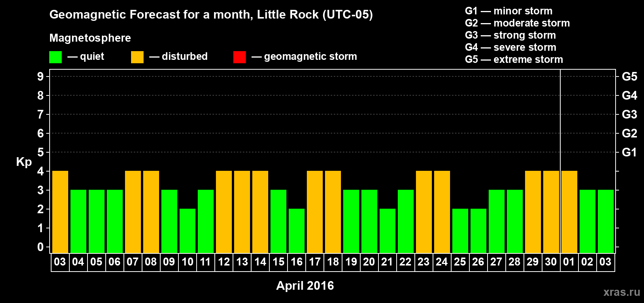Screen dimensions: 644x303
Task: Click the short green bar for date 25
Action: (x=460, y=231)
